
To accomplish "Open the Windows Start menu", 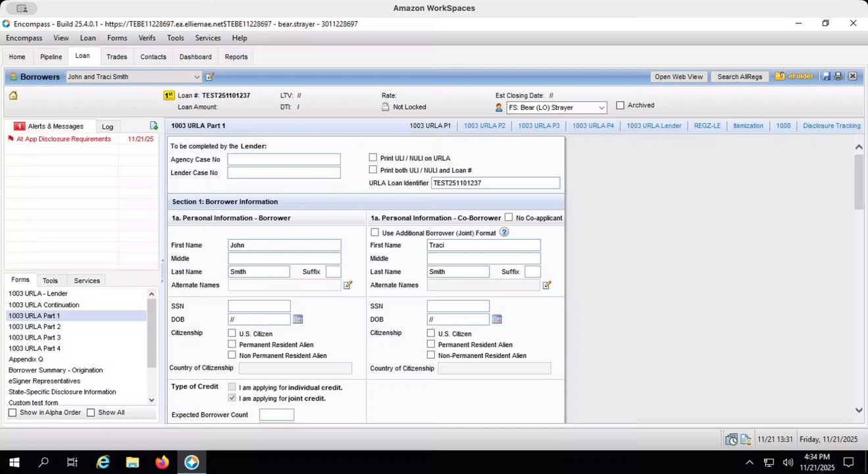I will pyautogui.click(x=14, y=462).
